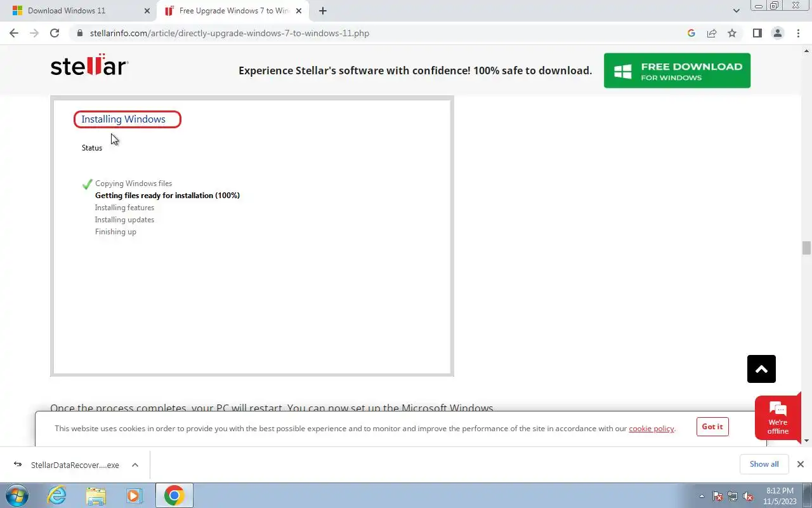Accept cookies with Got it button
The height and width of the screenshot is (508, 812).
pos(712,427)
